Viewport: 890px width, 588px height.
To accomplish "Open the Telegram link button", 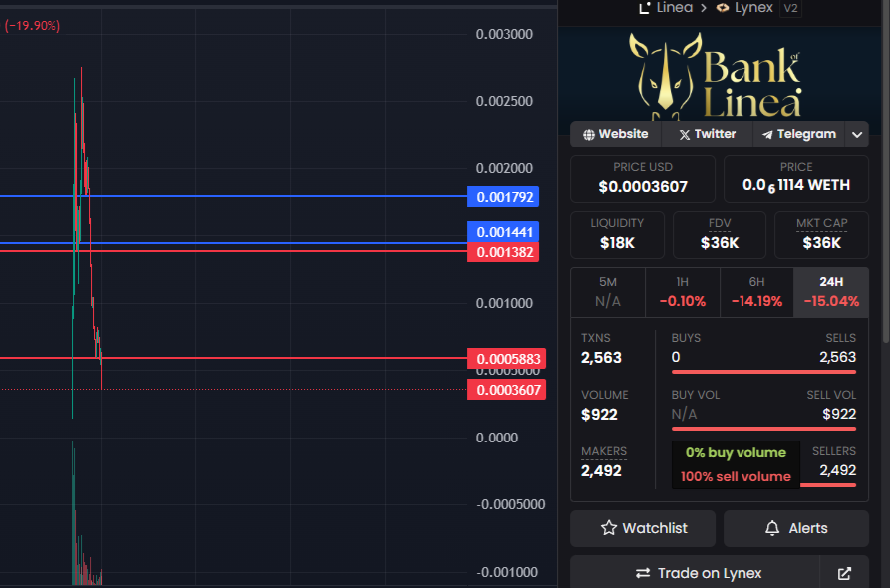I will [x=798, y=134].
